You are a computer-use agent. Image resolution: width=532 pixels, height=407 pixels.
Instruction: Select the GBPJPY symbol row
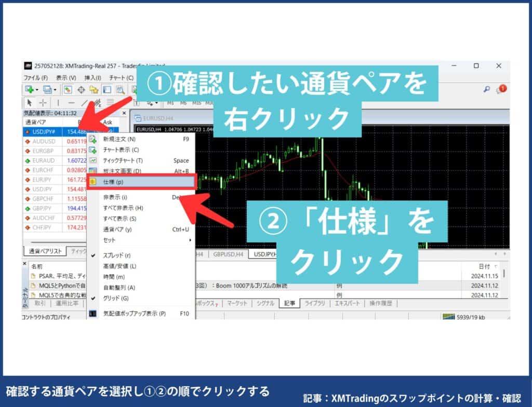click(x=55, y=208)
